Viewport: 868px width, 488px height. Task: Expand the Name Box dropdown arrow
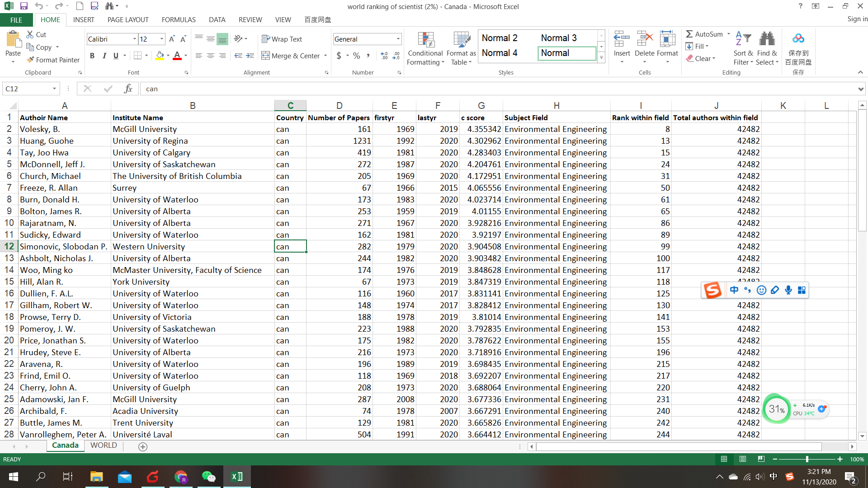coord(54,89)
